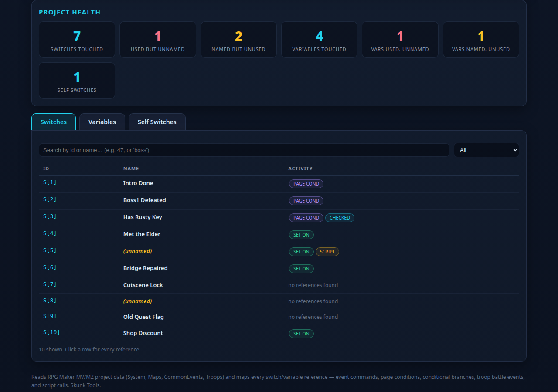Select the Vars Used, Unnamed card
Screen dimensions: 558x392
[400, 40]
